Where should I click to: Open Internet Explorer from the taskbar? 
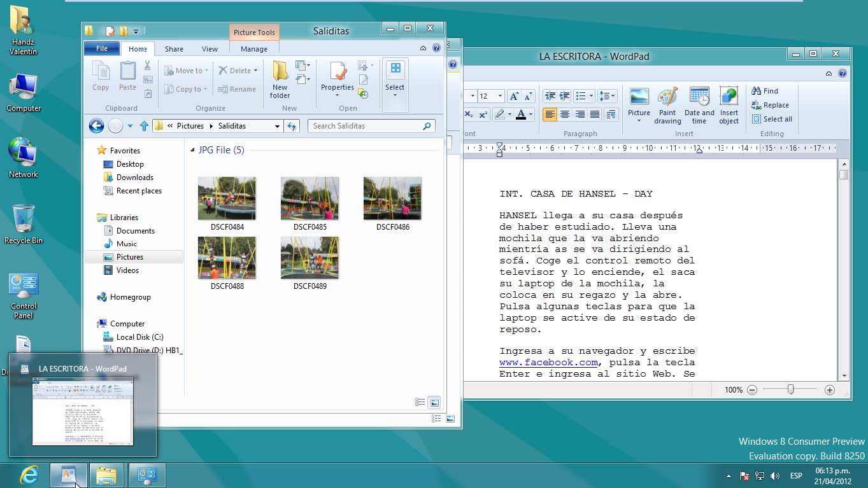coord(28,475)
